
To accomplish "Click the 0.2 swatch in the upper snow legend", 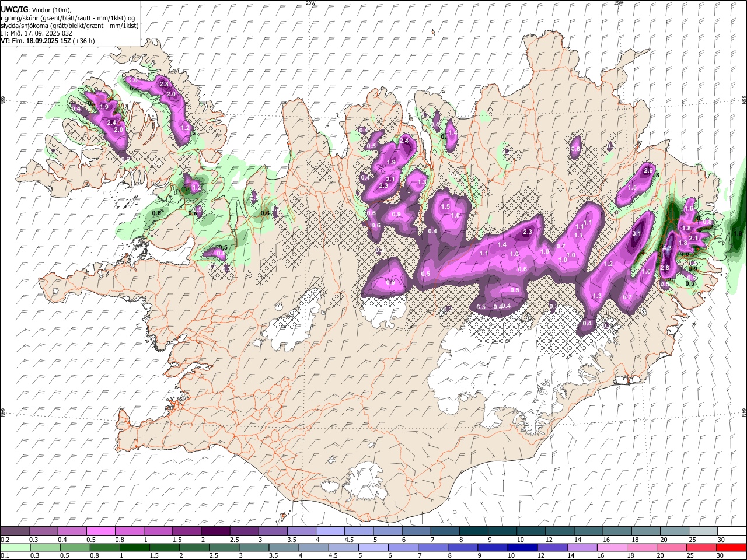I will pos(15,531).
